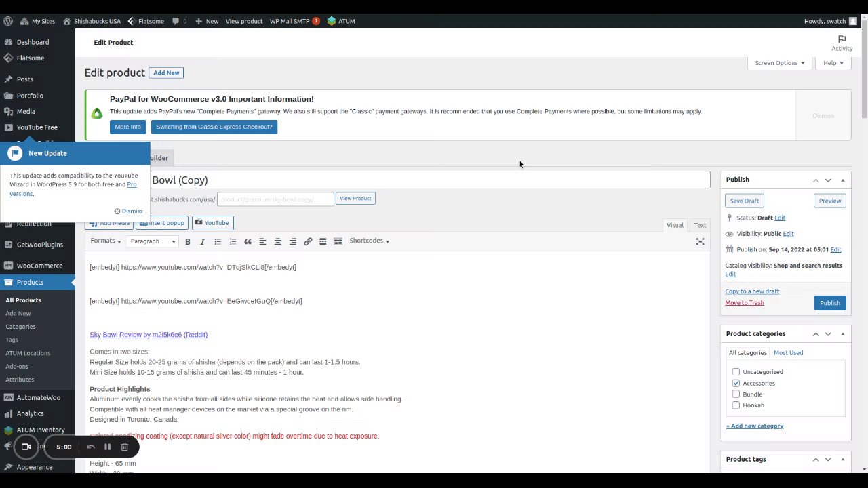The height and width of the screenshot is (488, 868).
Task: Pause the screen recording
Action: (107, 447)
